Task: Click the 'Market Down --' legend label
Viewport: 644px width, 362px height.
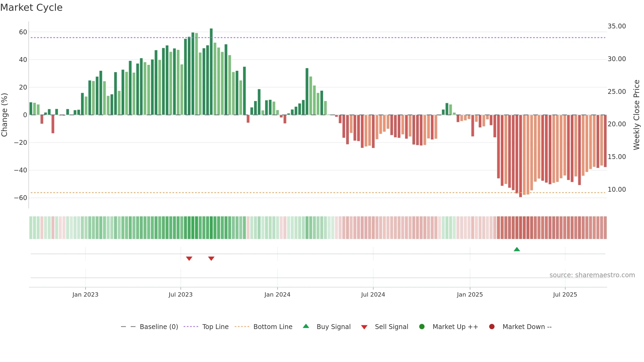Action: coord(527,327)
